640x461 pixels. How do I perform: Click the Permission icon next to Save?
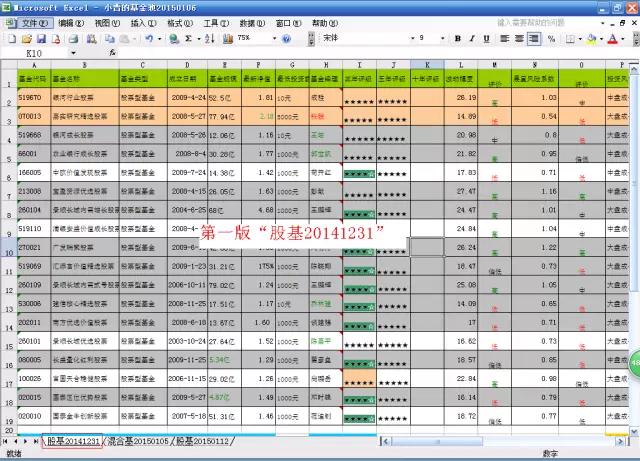coord(56,39)
